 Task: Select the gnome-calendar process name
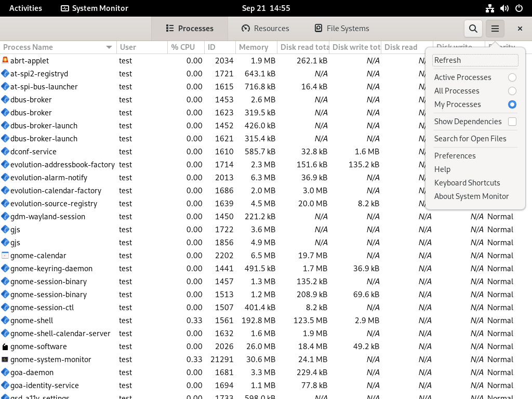38,256
